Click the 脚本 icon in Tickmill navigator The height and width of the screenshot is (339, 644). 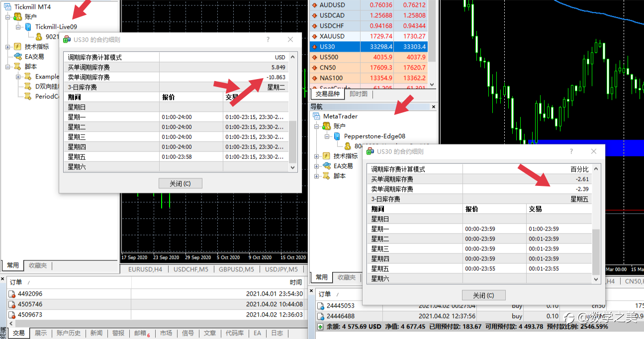(x=18, y=67)
